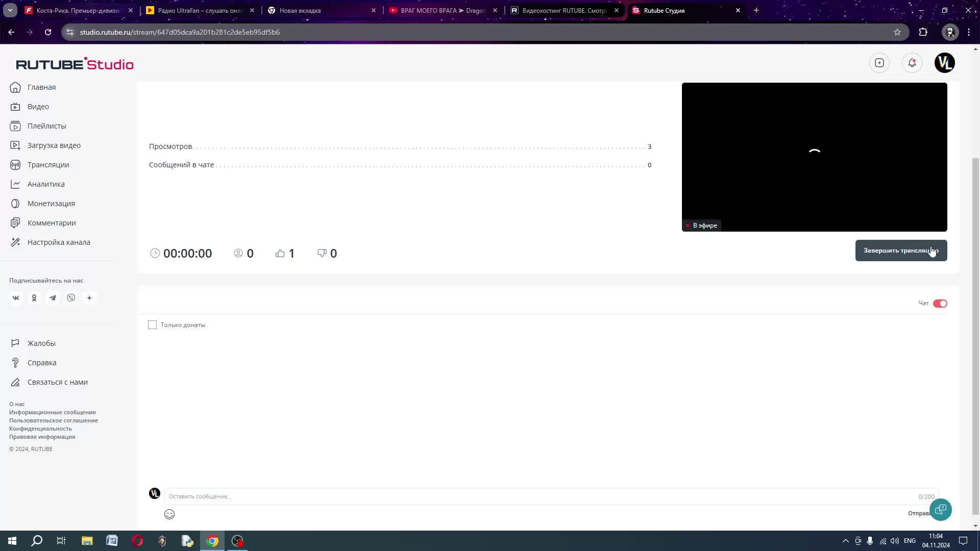
Task: Open the browser tab search dropdown arrow
Action: 10,10
